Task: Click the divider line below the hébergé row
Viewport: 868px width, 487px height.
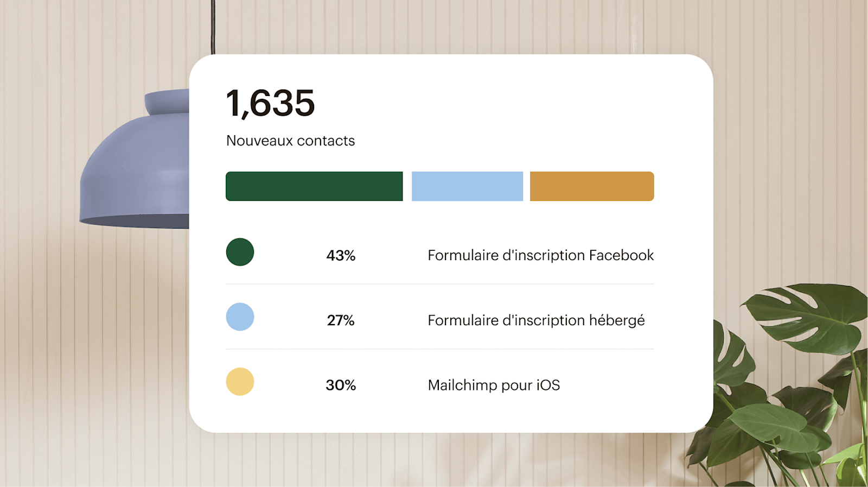Action: (439, 349)
